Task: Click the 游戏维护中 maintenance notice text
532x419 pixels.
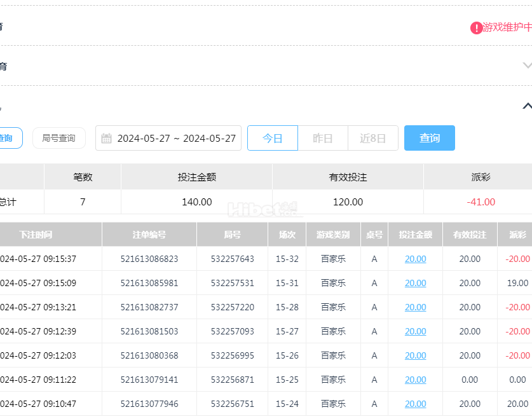Action: click(507, 27)
